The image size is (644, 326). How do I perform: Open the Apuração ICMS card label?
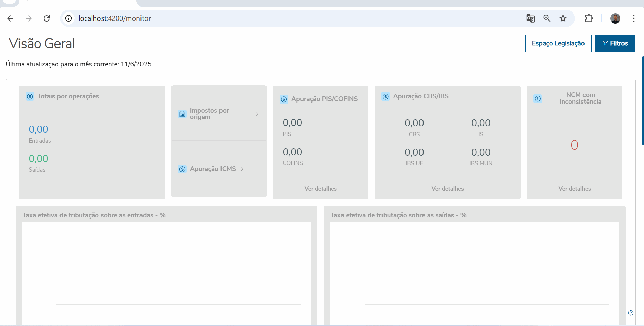click(213, 169)
